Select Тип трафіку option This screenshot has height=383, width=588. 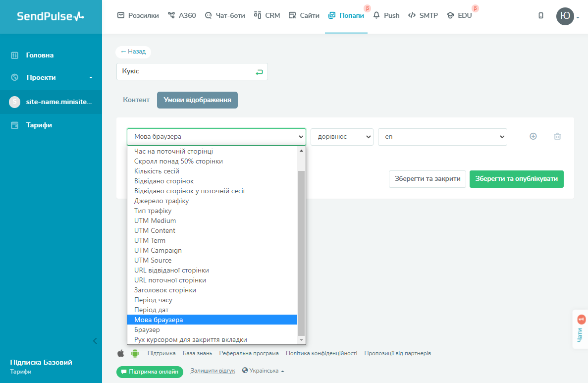point(212,211)
